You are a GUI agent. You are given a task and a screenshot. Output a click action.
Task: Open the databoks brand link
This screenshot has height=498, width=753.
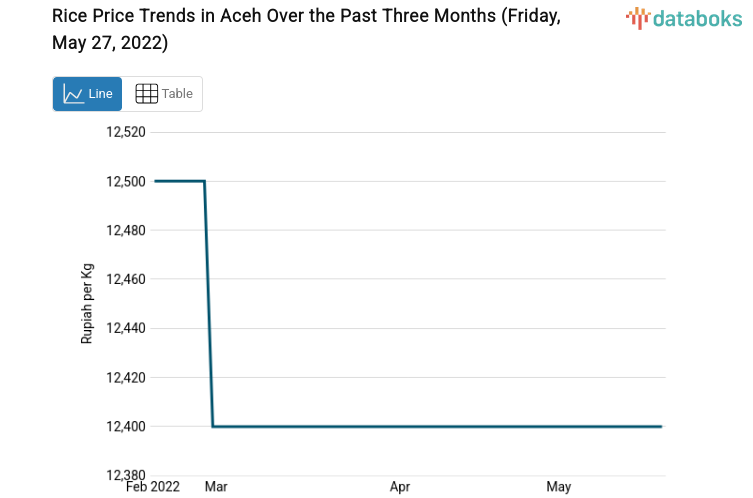tap(683, 17)
